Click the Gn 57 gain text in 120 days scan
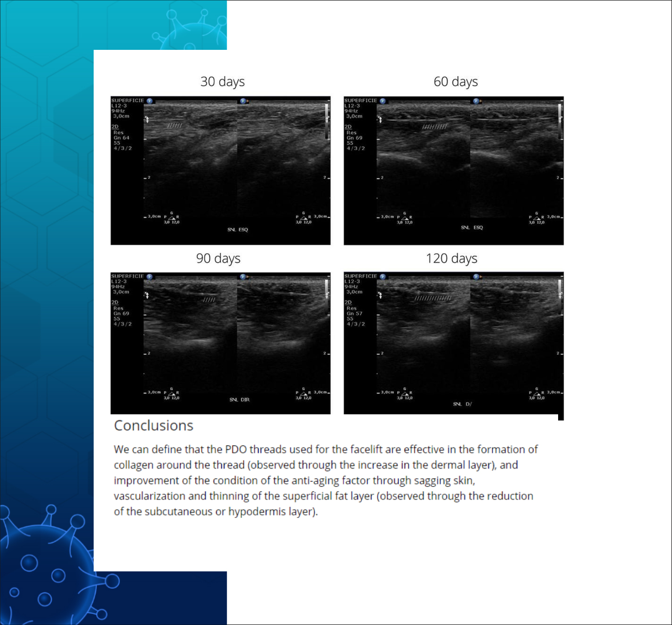 click(x=354, y=314)
